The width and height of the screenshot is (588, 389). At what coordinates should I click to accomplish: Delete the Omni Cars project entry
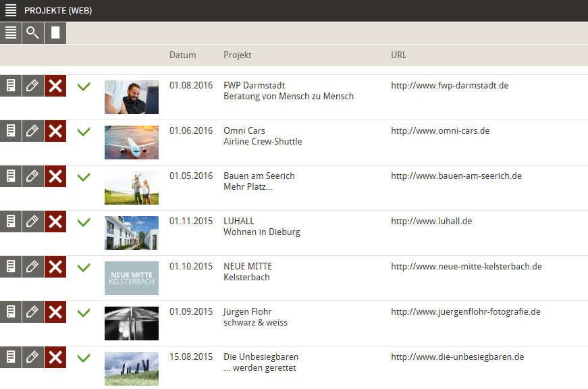(55, 131)
